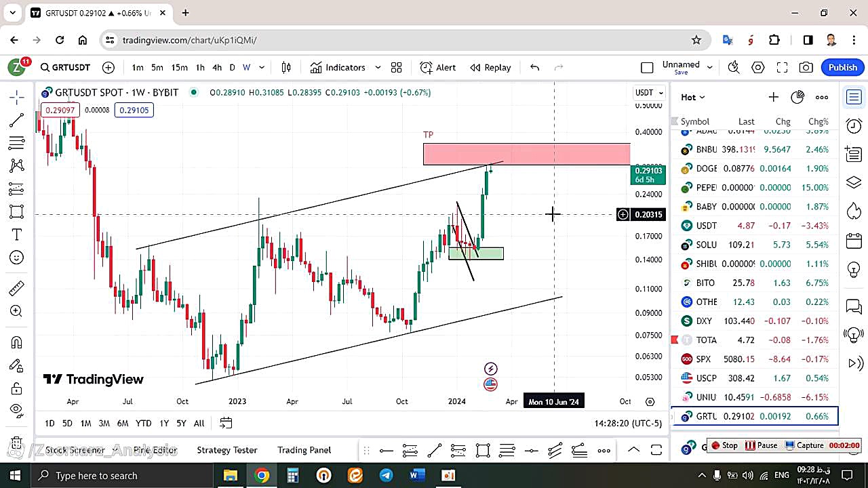Publish the chart idea
This screenshot has width=868, height=488.
point(843,67)
